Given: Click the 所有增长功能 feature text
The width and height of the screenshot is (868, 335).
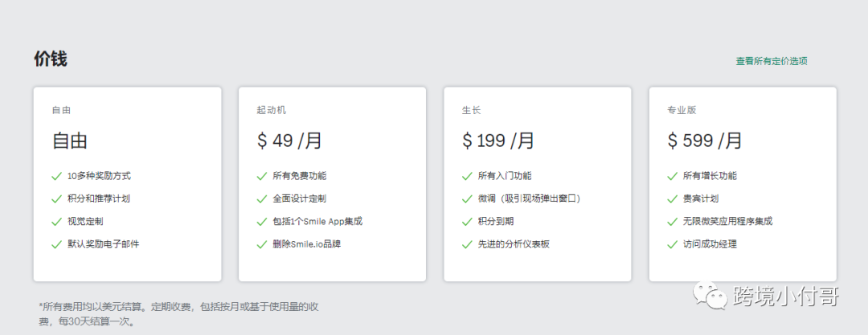Looking at the screenshot, I should 710,176.
